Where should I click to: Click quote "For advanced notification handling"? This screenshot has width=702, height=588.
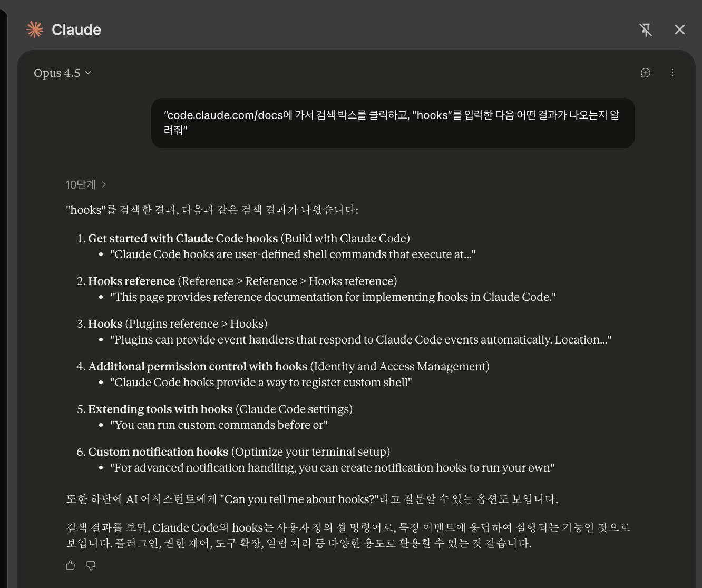click(332, 467)
